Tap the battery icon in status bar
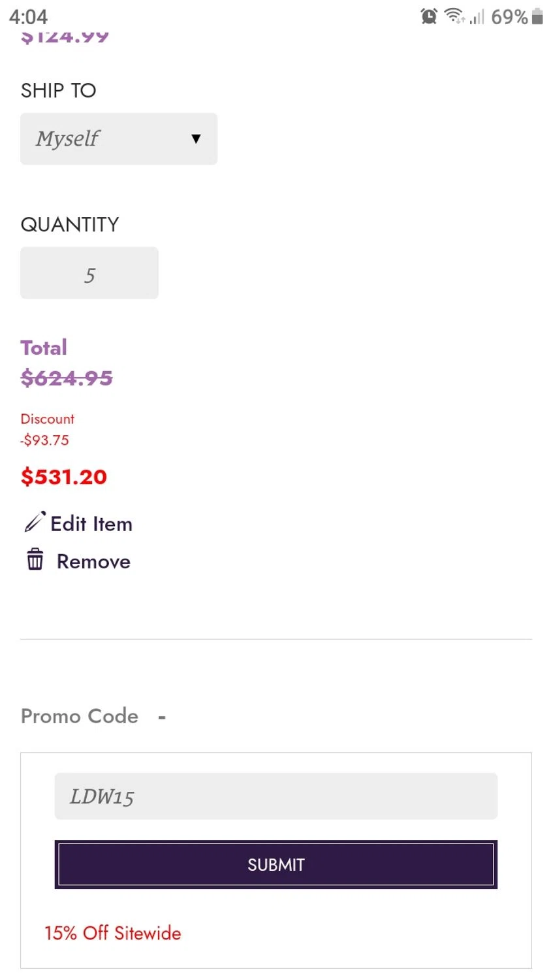 pos(537,16)
